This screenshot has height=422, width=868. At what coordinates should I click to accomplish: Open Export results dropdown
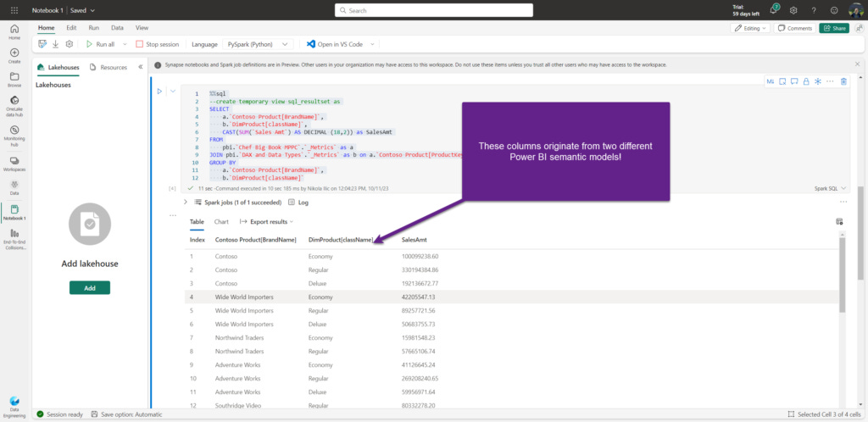point(266,221)
